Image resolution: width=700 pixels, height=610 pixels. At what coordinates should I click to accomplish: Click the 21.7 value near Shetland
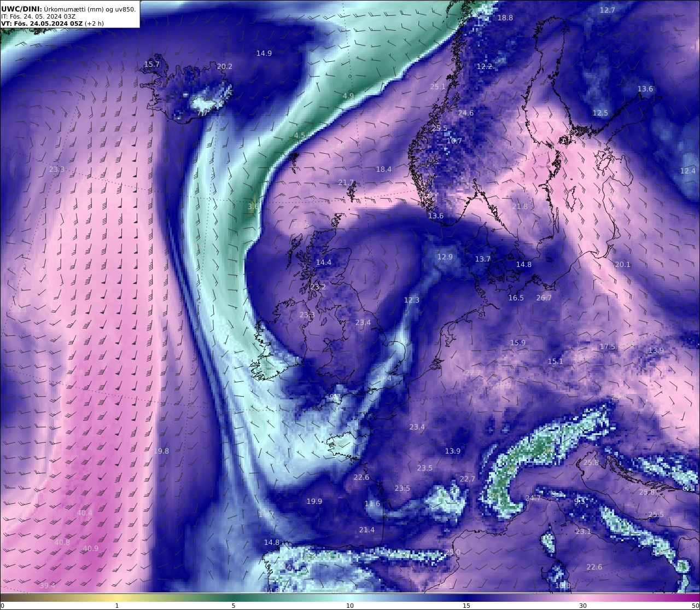point(346,182)
